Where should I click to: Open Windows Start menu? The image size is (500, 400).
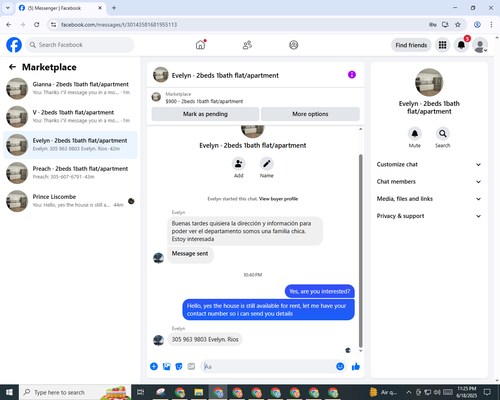click(9, 392)
